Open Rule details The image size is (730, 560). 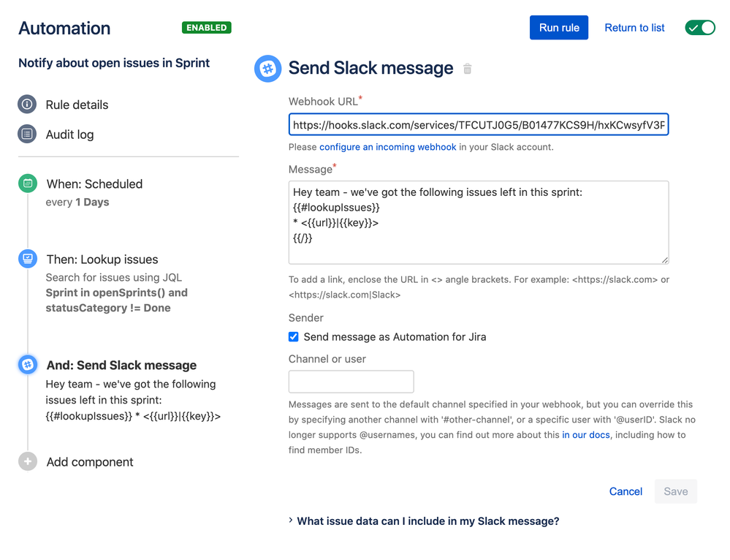pyautogui.click(x=77, y=105)
